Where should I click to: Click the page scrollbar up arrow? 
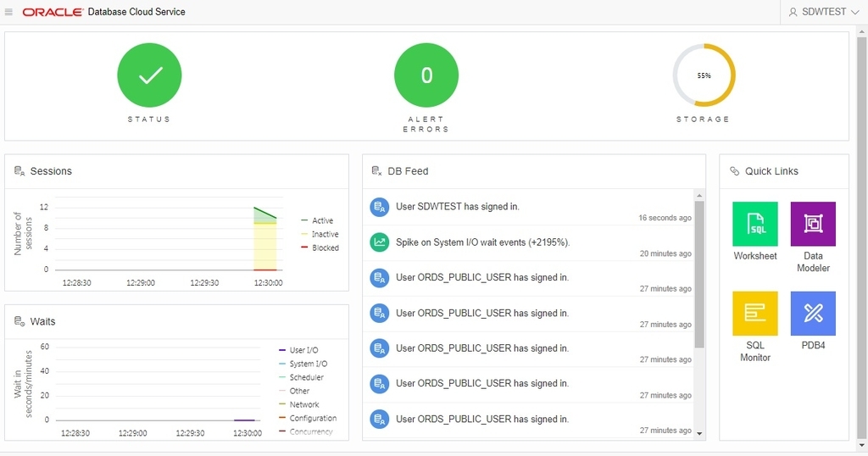tap(862, 32)
